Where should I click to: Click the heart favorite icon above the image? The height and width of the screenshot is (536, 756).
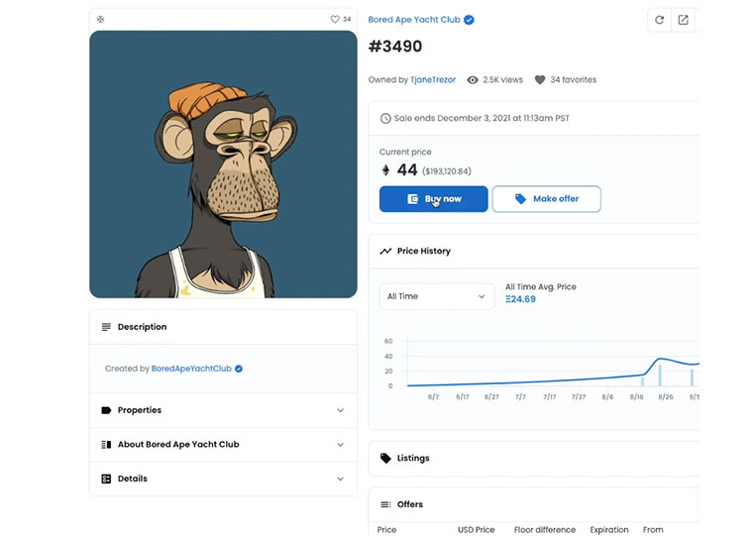[335, 19]
